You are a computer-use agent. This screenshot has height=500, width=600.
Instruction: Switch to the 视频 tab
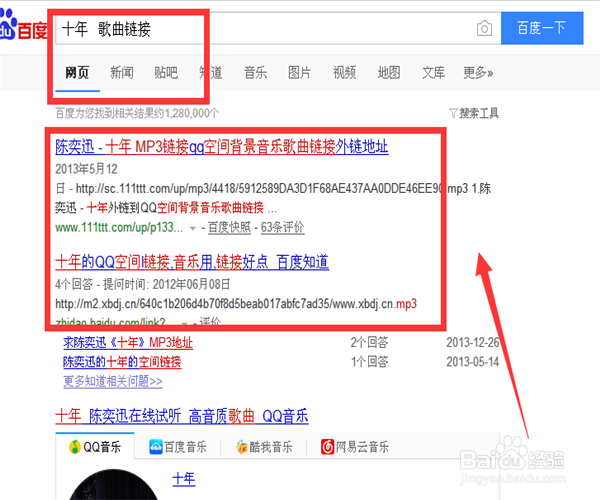[344, 72]
